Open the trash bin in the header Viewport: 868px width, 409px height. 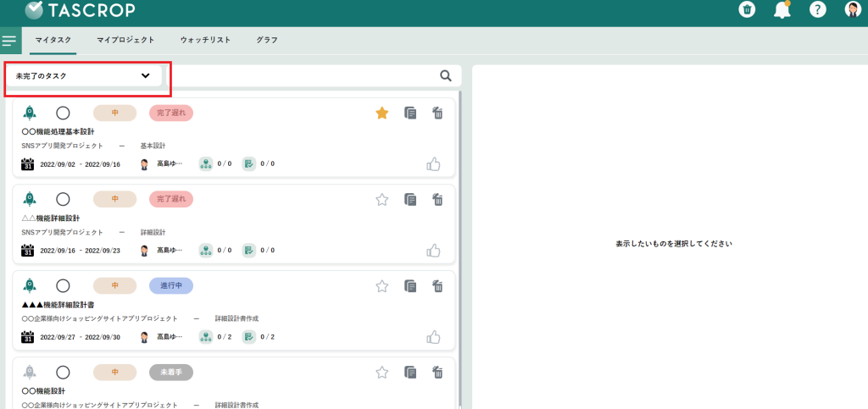748,9
